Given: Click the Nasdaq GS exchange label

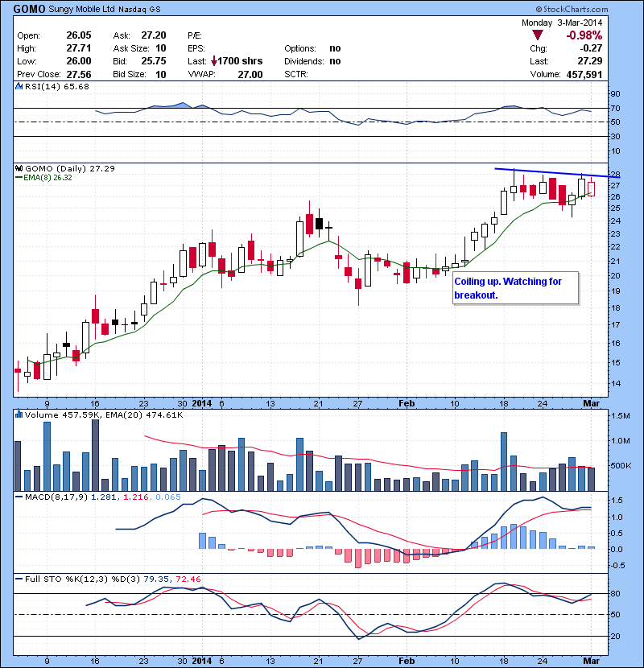Looking at the screenshot, I should pos(139,10).
